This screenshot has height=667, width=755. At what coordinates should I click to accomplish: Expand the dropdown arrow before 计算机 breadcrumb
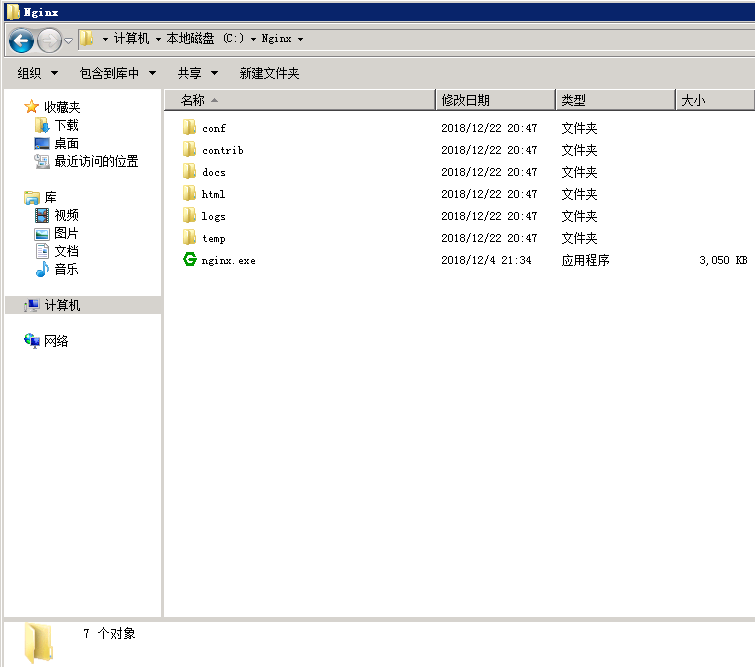(x=105, y=39)
